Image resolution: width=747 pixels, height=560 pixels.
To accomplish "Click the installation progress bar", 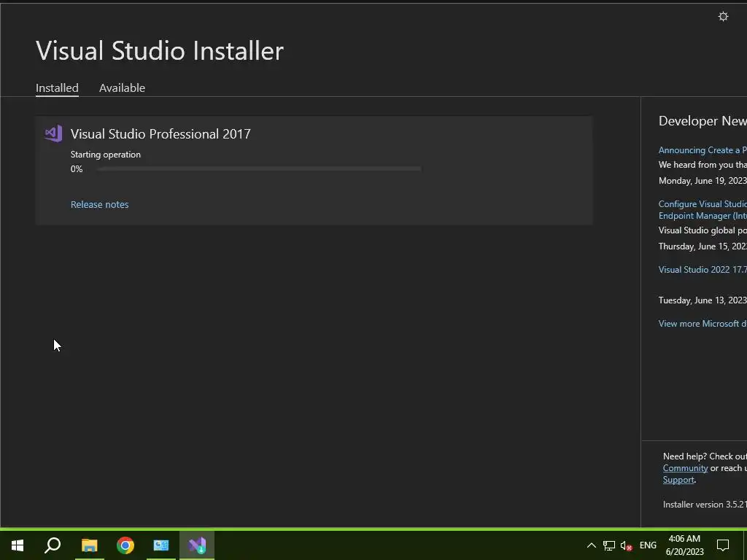I will pos(259,168).
